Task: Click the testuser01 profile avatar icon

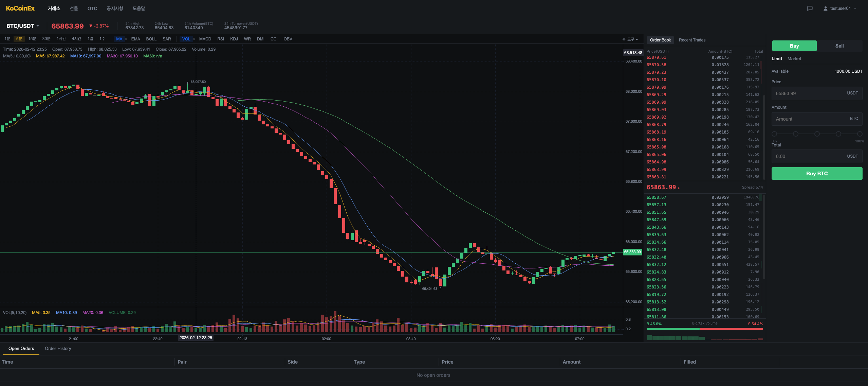Action: [825, 8]
